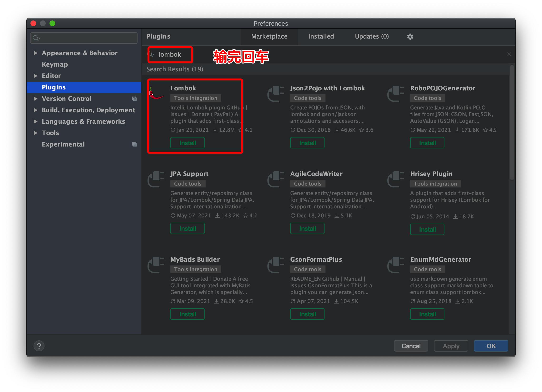Click MyBatis Builder's Tools integration tag
Screen dimensions: 542x392
(x=196, y=269)
